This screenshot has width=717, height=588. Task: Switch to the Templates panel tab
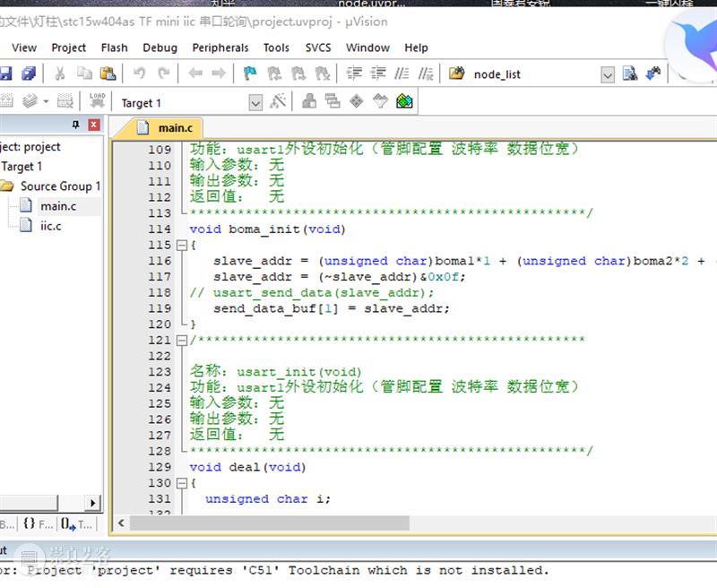pos(76,524)
